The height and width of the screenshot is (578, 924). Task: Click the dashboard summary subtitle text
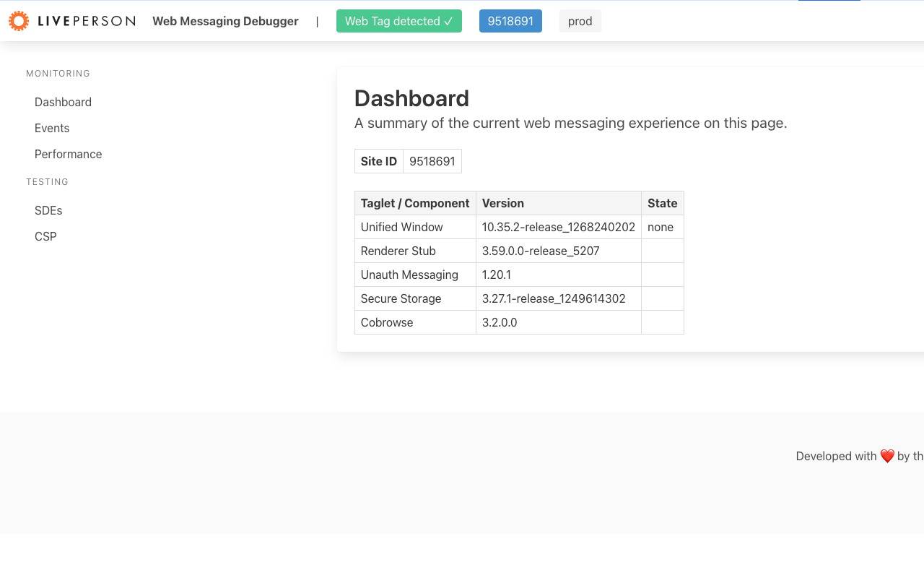pos(570,123)
